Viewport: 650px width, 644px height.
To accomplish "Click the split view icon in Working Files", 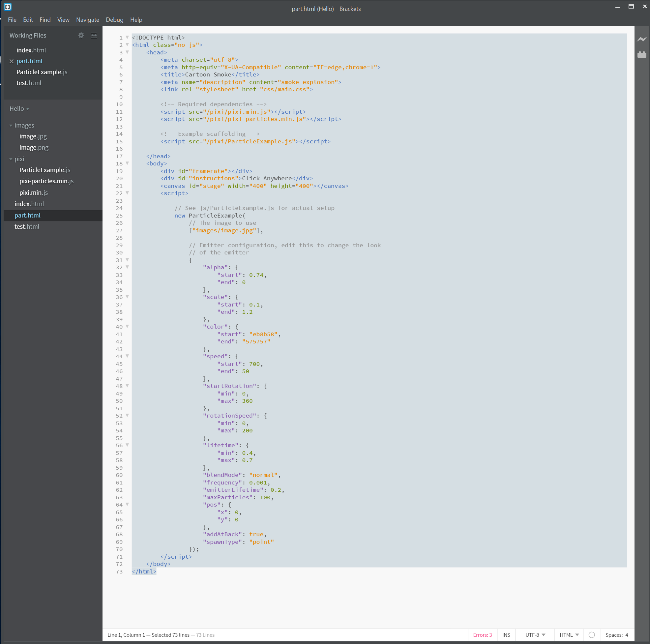I will click(94, 35).
